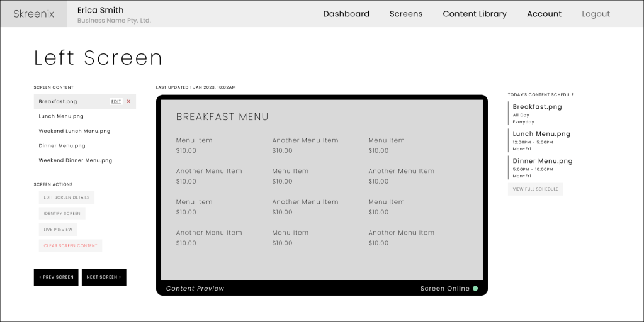This screenshot has width=644, height=322.
Task: Select Weekend Dinner Menu.png item
Action: click(76, 160)
